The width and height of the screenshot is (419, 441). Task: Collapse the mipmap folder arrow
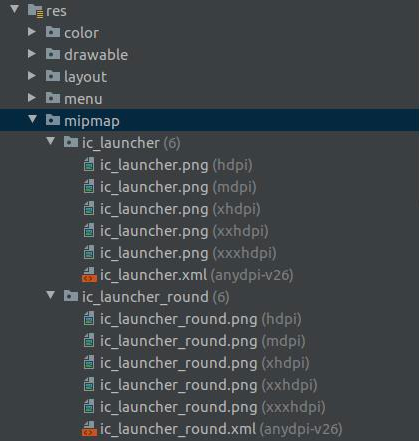(x=33, y=119)
